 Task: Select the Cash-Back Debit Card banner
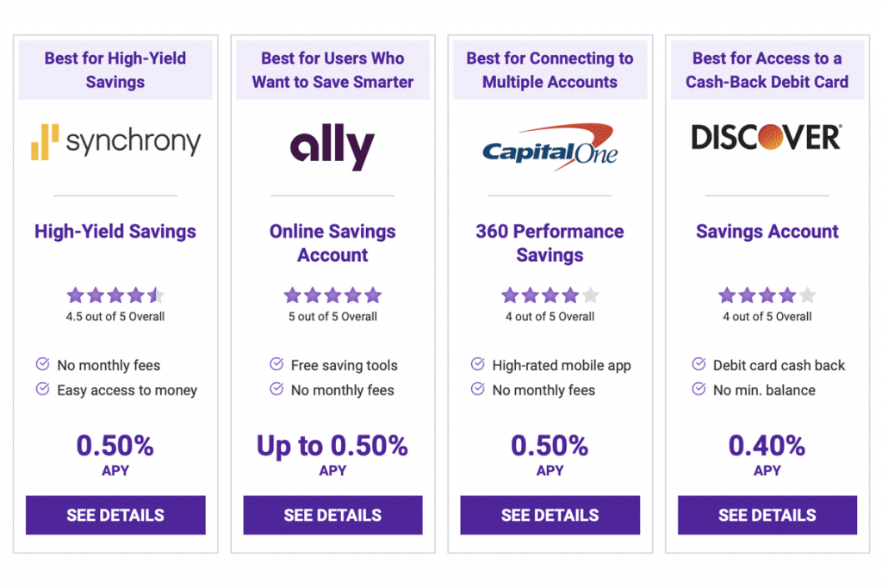[x=767, y=70]
